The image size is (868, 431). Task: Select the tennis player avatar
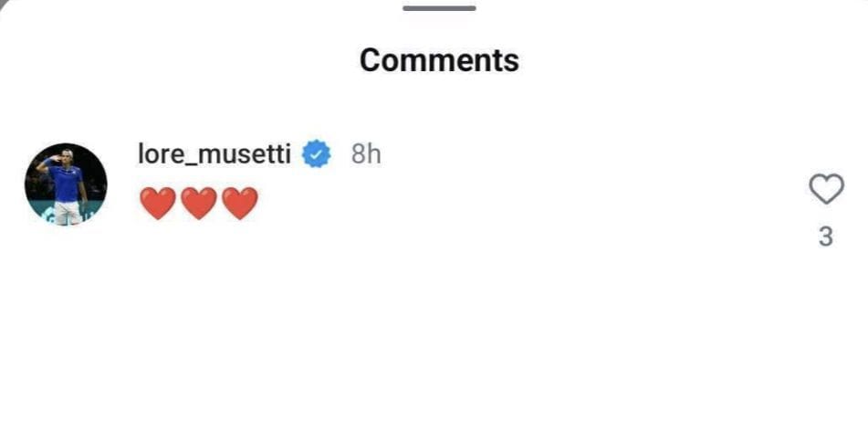[x=66, y=184]
